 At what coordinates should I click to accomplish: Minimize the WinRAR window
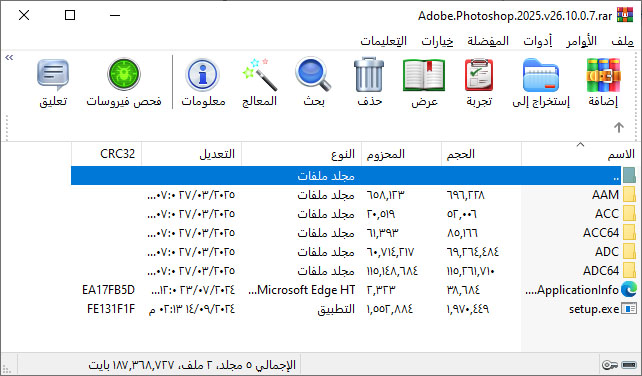(x=115, y=16)
